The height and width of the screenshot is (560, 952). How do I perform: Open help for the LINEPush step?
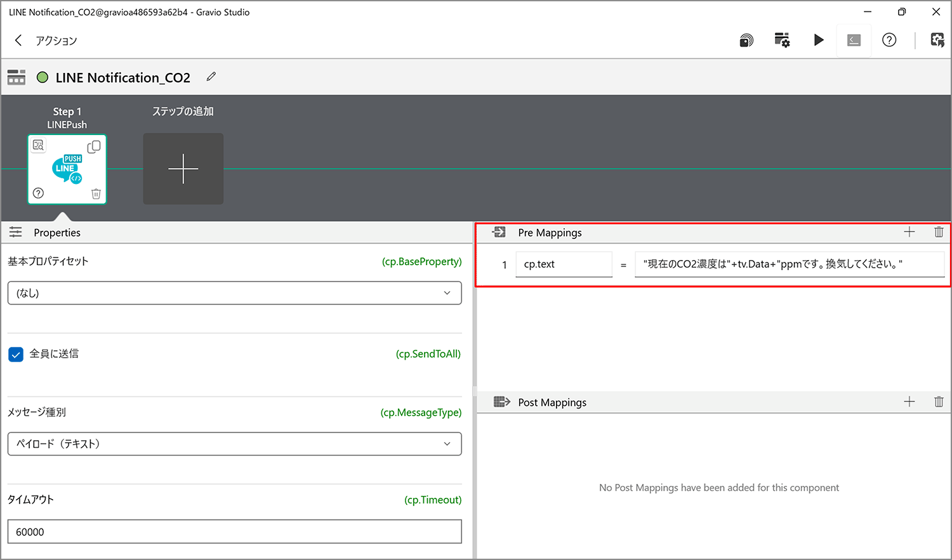click(x=38, y=193)
